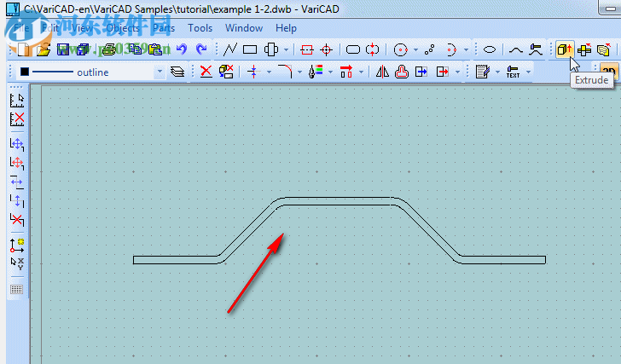Viewport: 621px width, 364px height.
Task: Click the print icon
Action: [x=108, y=49]
